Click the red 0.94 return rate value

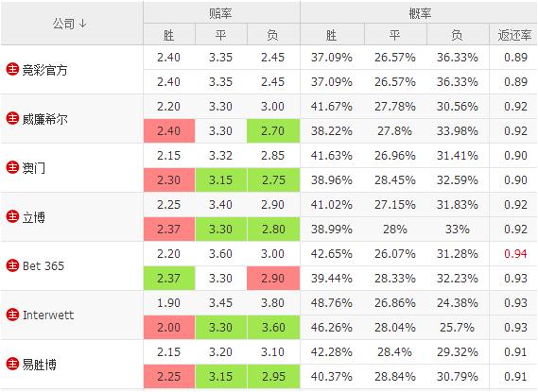[x=515, y=253]
